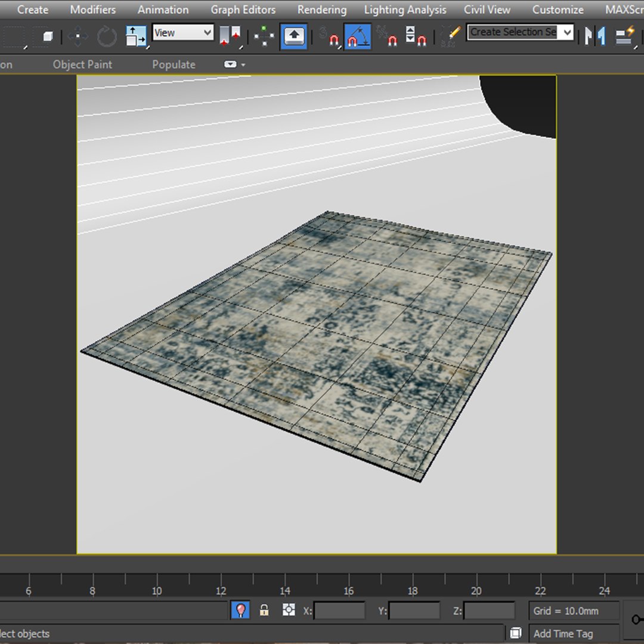Image resolution: width=644 pixels, height=644 pixels.
Task: Toggle the 3D Snaps magnet
Action: click(x=329, y=36)
